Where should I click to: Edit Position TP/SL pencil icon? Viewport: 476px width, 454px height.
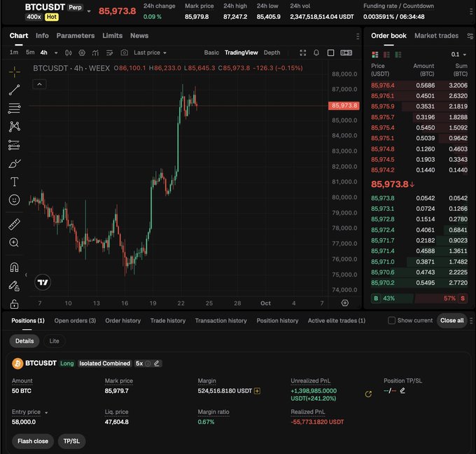click(x=402, y=390)
